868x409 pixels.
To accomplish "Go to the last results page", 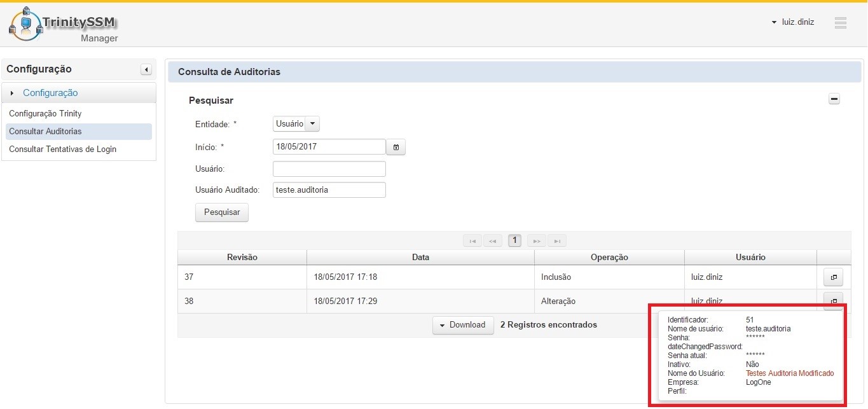I will 556,241.
